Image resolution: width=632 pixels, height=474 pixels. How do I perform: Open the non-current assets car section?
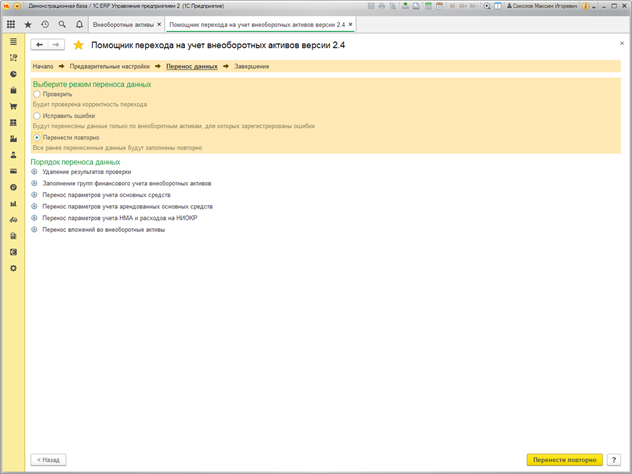coord(13,220)
